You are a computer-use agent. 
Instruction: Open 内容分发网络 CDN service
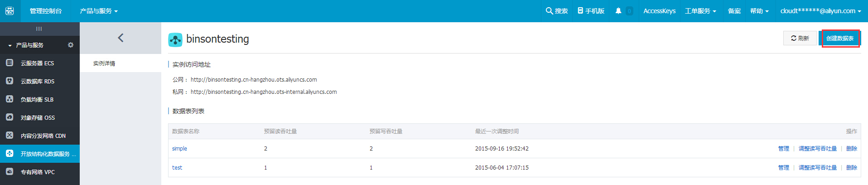click(43, 136)
